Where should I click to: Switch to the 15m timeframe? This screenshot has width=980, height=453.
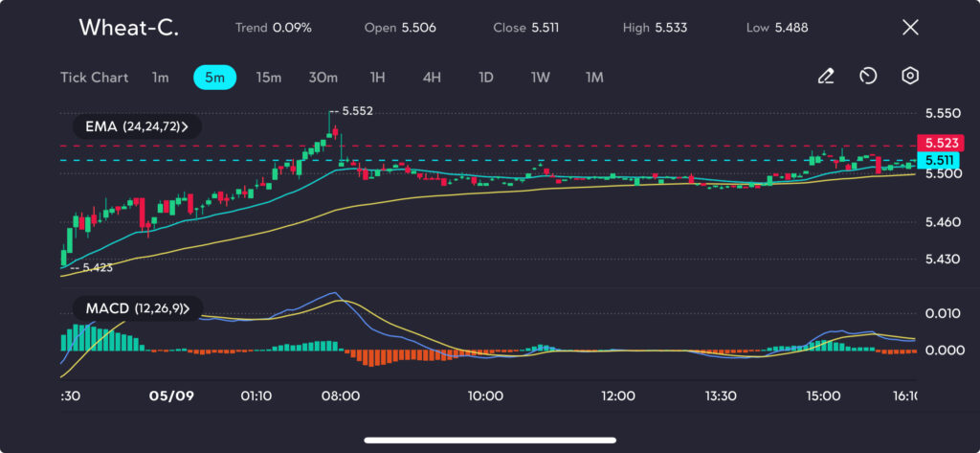point(269,78)
